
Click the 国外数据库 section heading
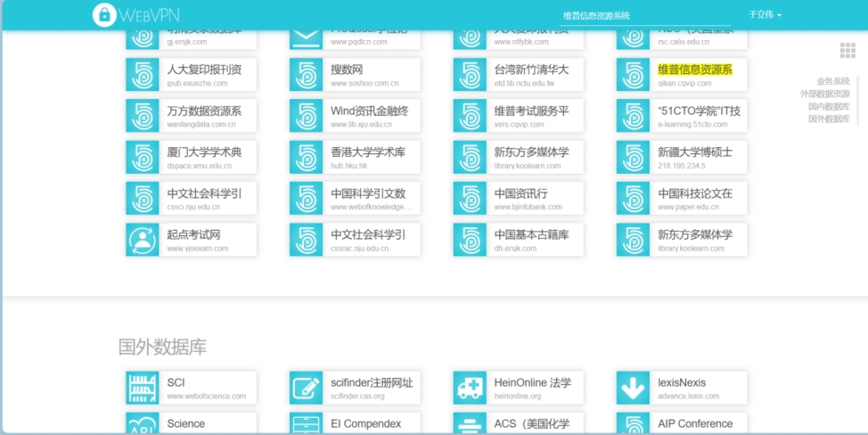(163, 347)
